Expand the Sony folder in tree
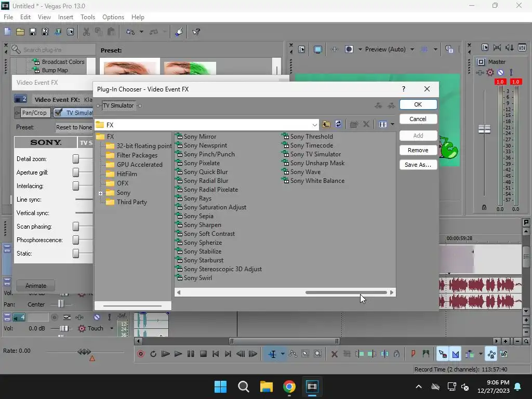This screenshot has width=532, height=399. tap(100, 193)
